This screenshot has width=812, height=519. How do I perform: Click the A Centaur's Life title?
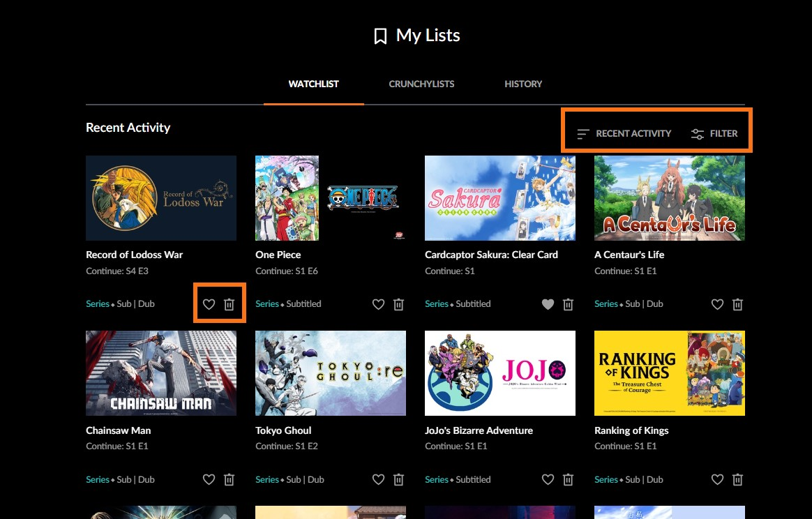629,255
